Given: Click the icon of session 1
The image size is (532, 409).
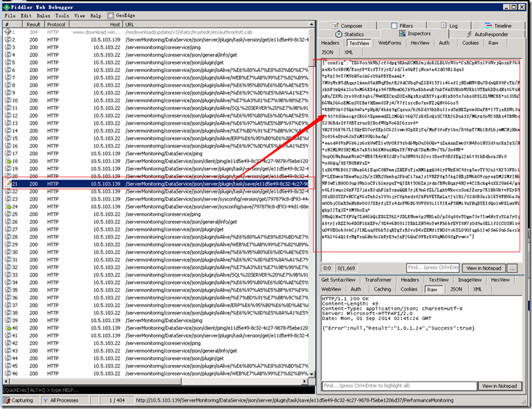Looking at the screenshot, I should (8, 32).
